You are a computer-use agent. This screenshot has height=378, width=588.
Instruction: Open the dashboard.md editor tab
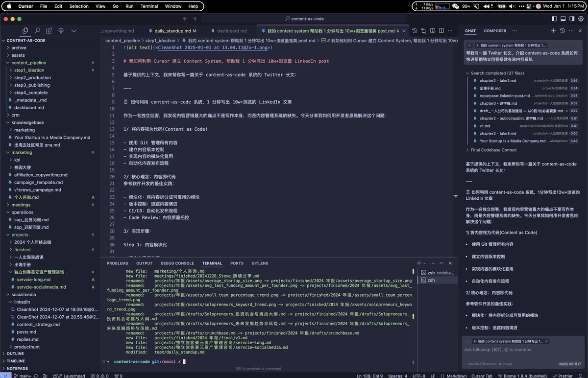coord(231,31)
